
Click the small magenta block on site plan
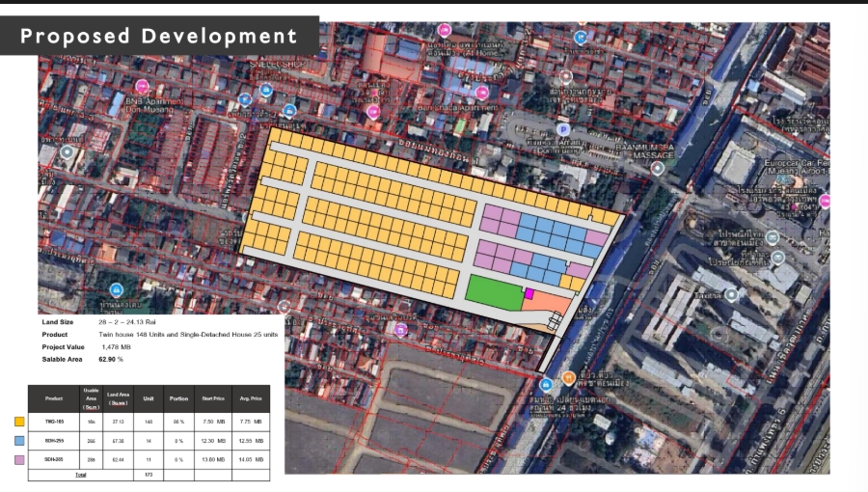pos(529,293)
